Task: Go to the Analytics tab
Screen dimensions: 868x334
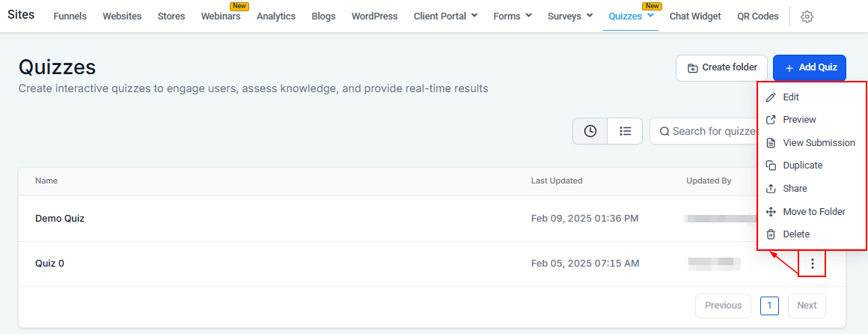Action: pos(275,16)
